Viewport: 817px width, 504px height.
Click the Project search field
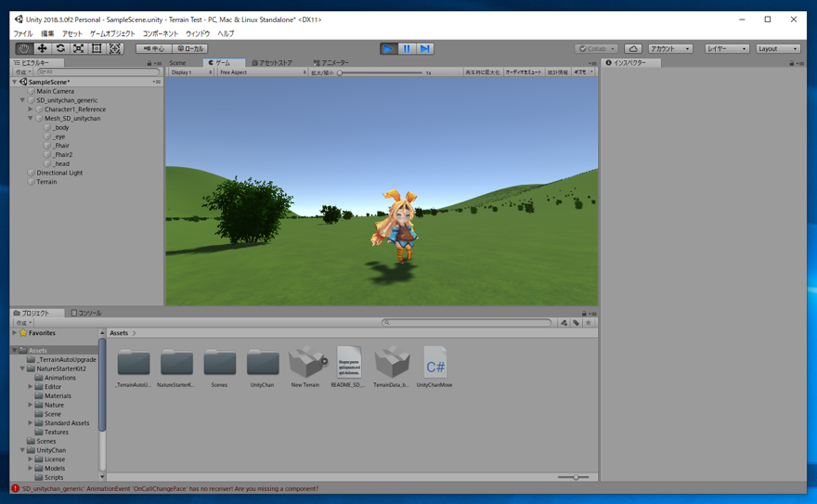coord(466,323)
